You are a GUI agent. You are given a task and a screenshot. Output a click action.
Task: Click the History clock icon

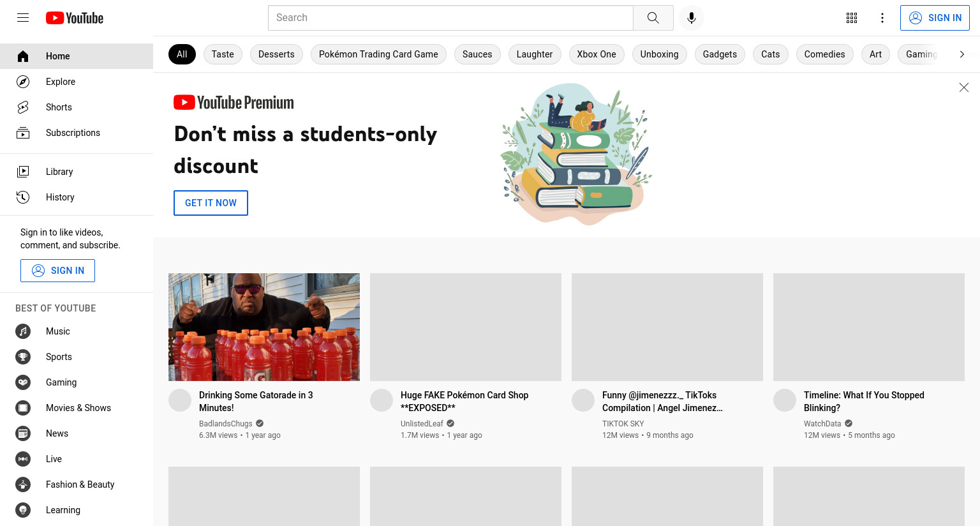pos(23,197)
